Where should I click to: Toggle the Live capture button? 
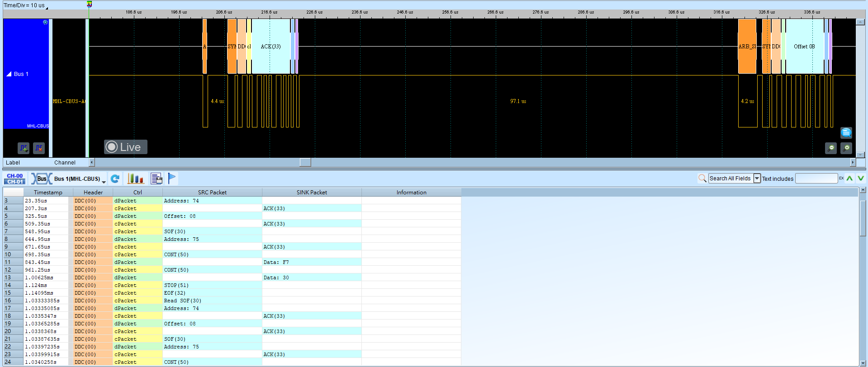click(x=126, y=147)
